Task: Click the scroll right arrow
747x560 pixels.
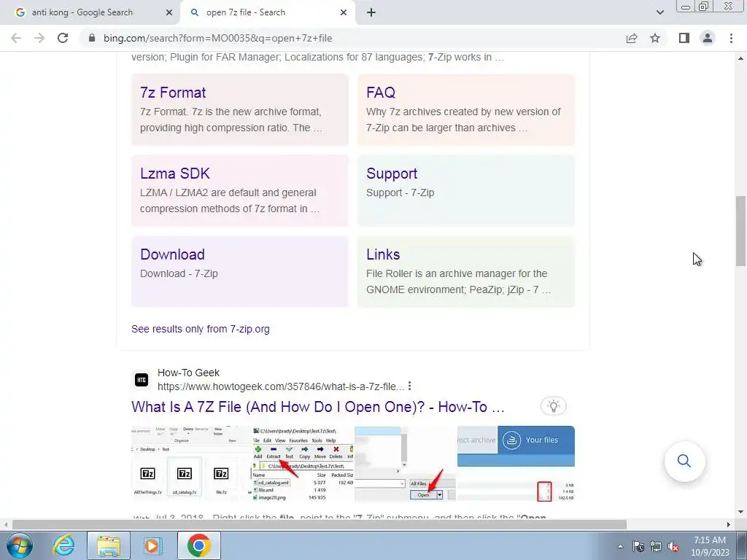Action: click(x=729, y=524)
